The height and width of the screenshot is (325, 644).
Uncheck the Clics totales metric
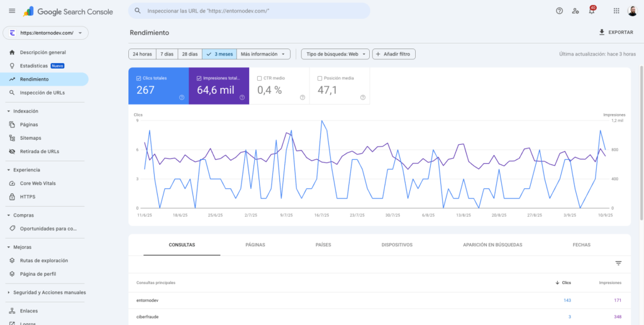(139, 78)
